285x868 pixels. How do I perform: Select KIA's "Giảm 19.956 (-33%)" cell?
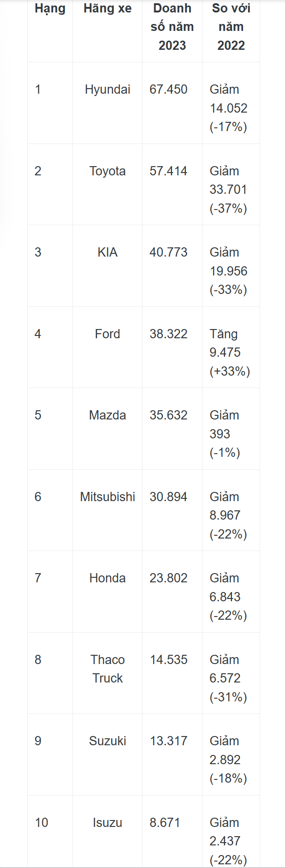tap(228, 271)
